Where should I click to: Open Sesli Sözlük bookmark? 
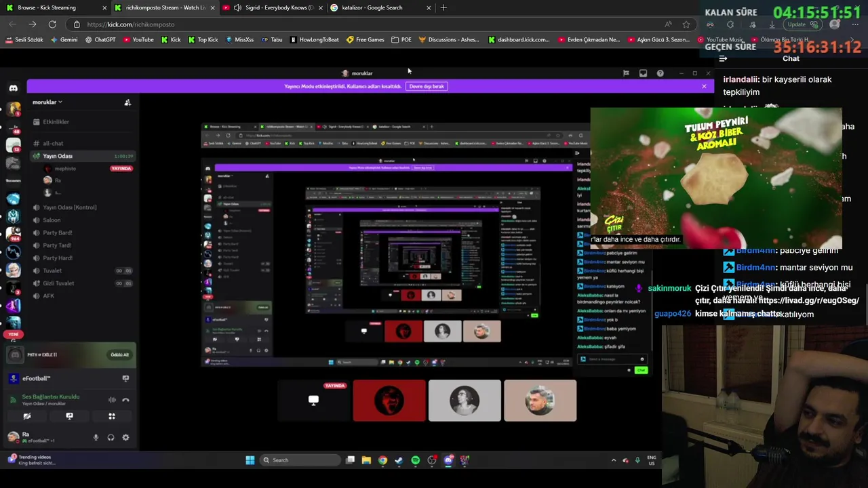tap(24, 40)
